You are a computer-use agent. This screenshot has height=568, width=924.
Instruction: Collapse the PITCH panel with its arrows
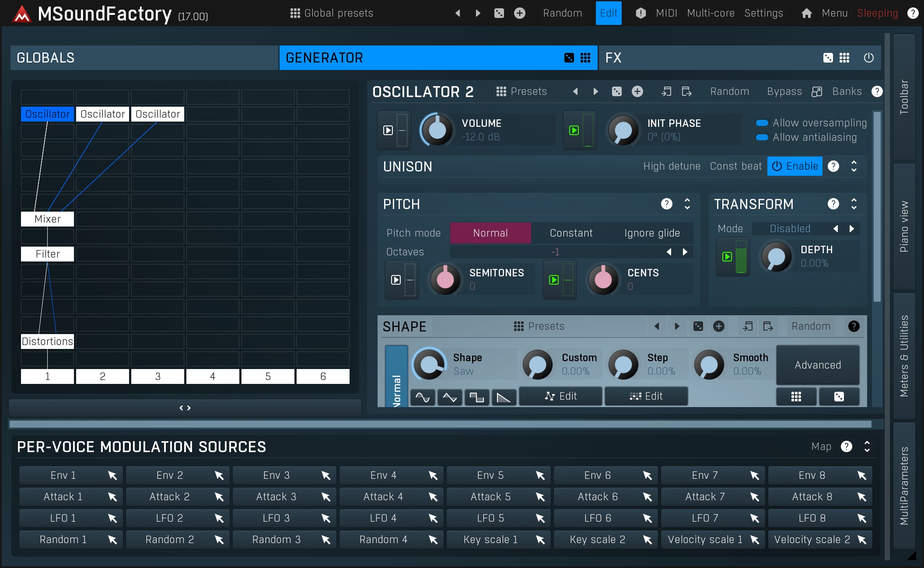(x=687, y=204)
